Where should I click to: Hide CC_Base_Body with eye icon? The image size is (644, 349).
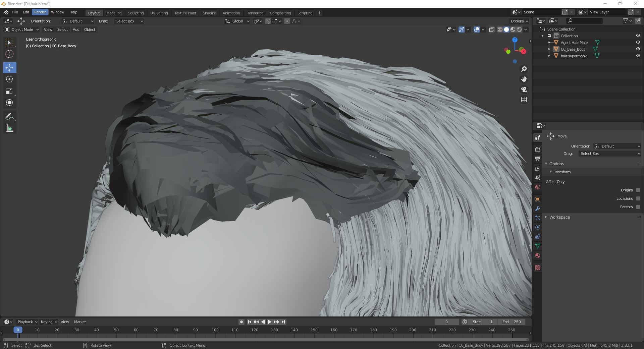(x=638, y=49)
